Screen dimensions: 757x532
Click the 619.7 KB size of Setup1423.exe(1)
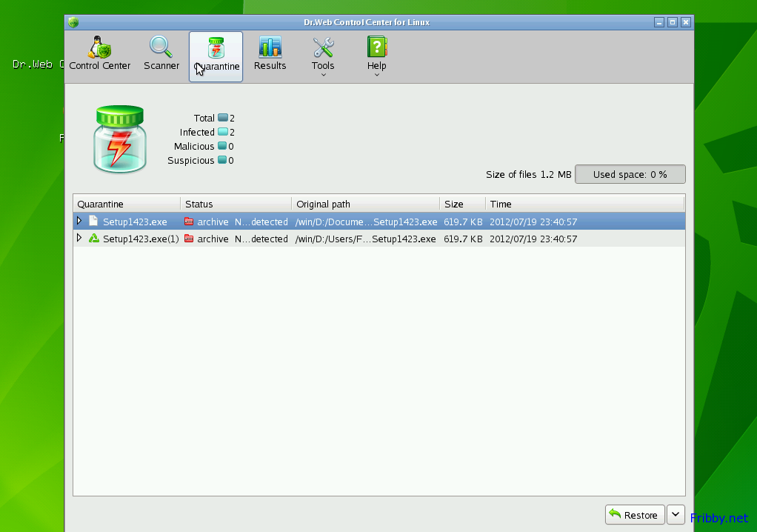463,239
